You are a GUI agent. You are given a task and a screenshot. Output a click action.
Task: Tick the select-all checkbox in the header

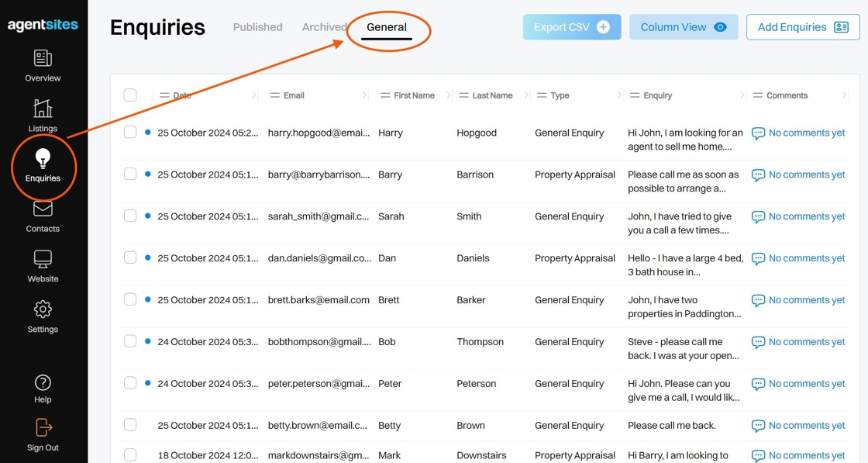[x=130, y=95]
